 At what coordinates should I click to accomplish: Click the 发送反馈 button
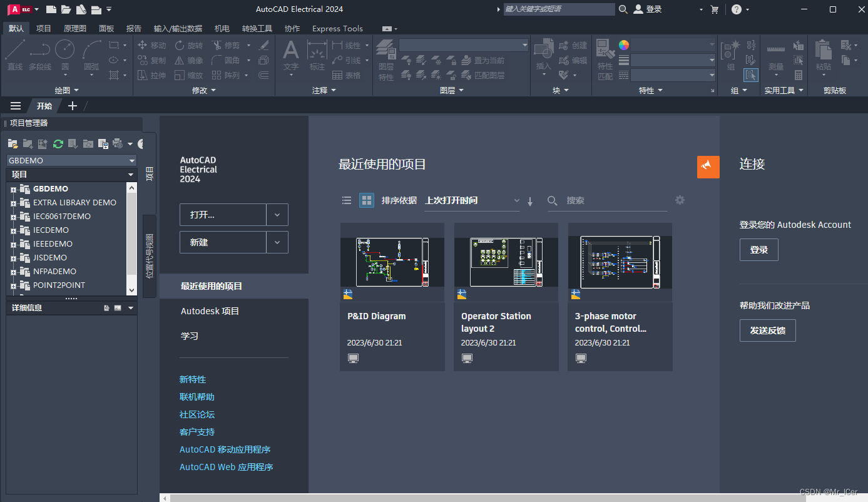click(x=768, y=330)
